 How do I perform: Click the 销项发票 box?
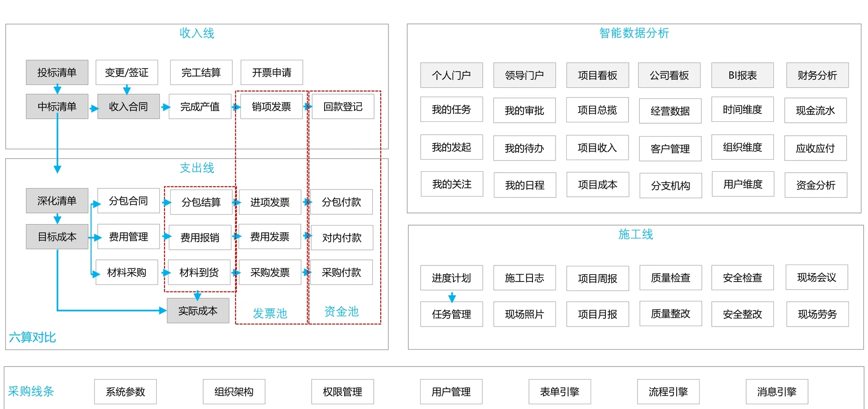tap(271, 106)
